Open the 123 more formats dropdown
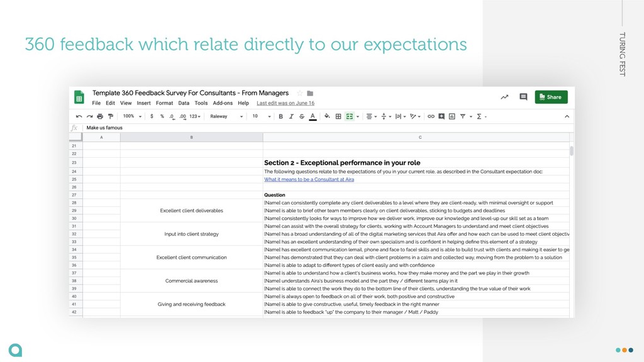Screen dimensions: 644x362 click(195, 116)
